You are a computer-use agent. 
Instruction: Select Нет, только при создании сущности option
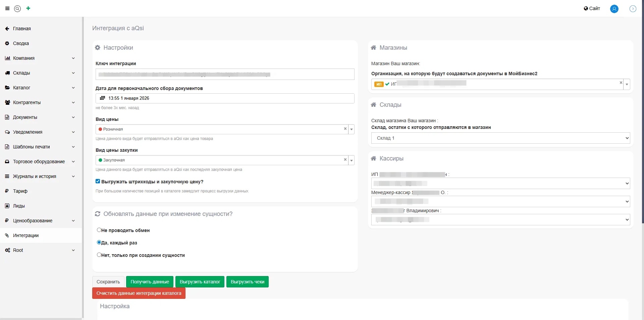tap(99, 255)
